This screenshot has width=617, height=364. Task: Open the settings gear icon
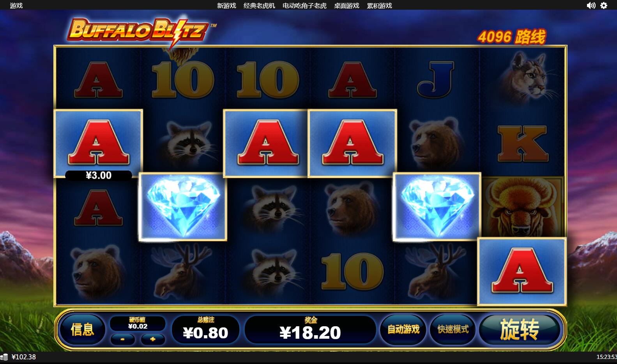(604, 5)
